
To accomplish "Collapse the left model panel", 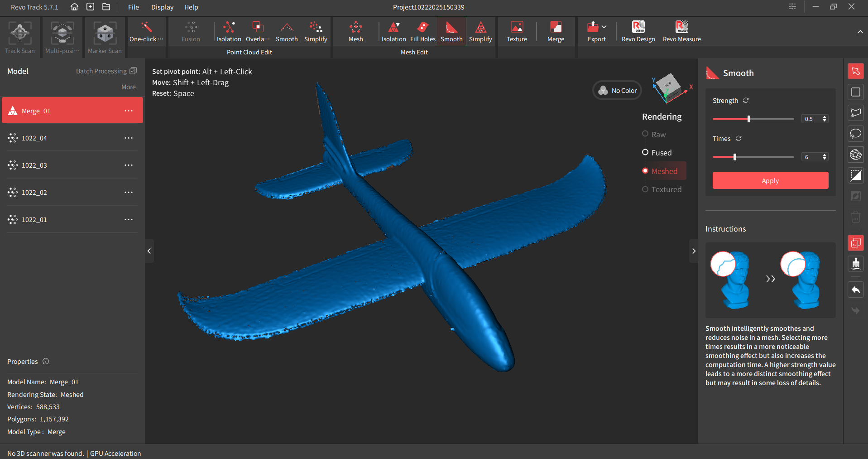I will (x=149, y=251).
